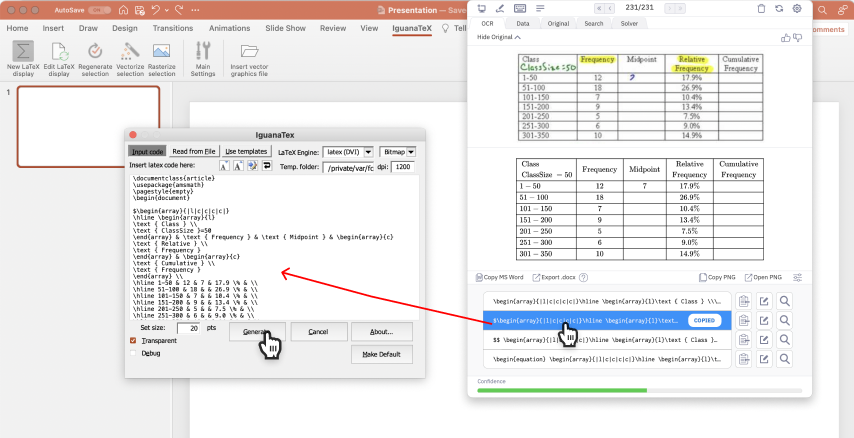The width and height of the screenshot is (854, 438).
Task: Open the Search tab in the OCR window
Action: click(594, 23)
